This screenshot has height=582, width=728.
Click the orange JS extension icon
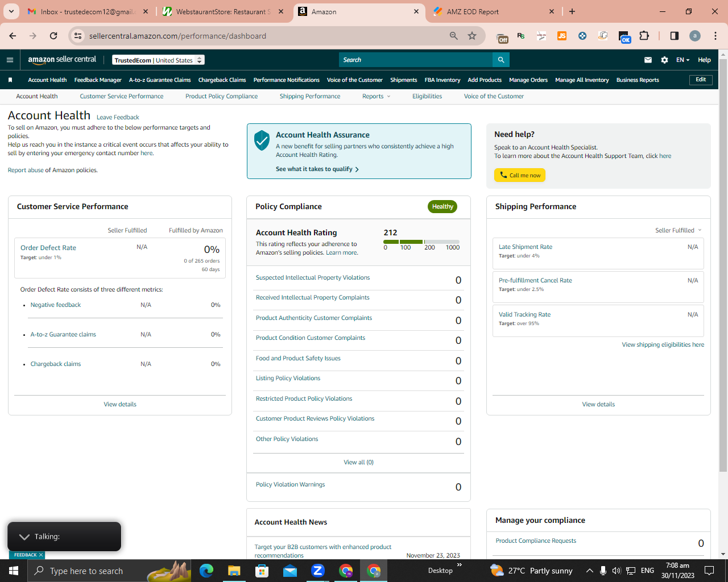[562, 36]
